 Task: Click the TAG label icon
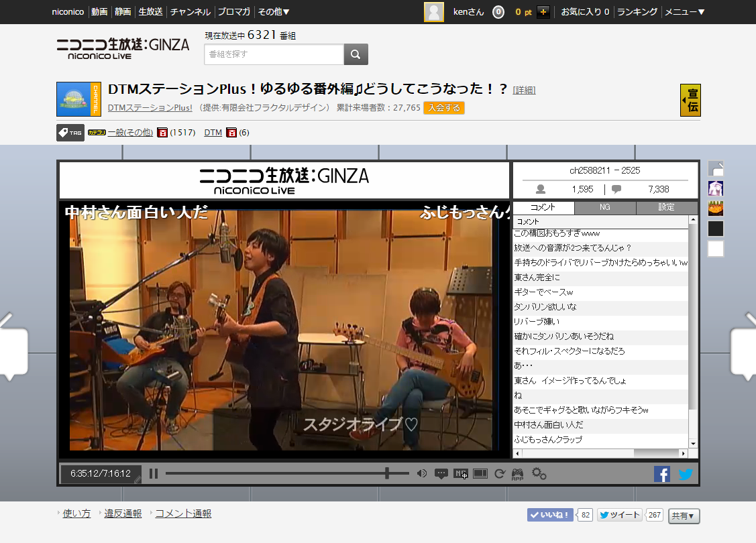(70, 133)
